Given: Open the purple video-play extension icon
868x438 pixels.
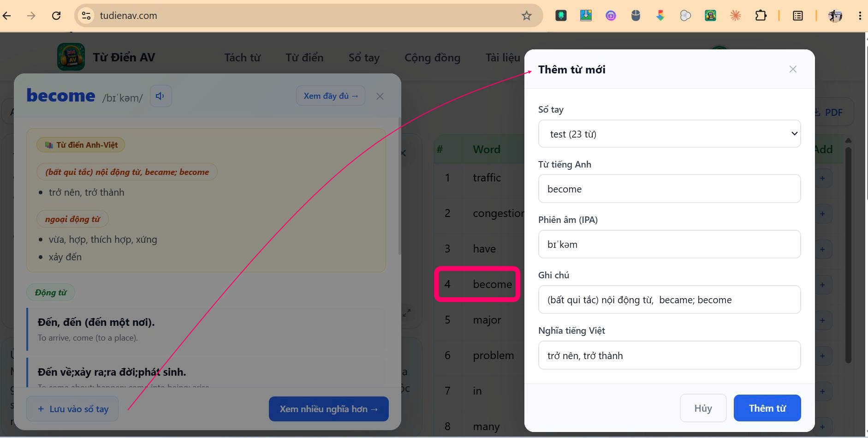Looking at the screenshot, I should [611, 16].
